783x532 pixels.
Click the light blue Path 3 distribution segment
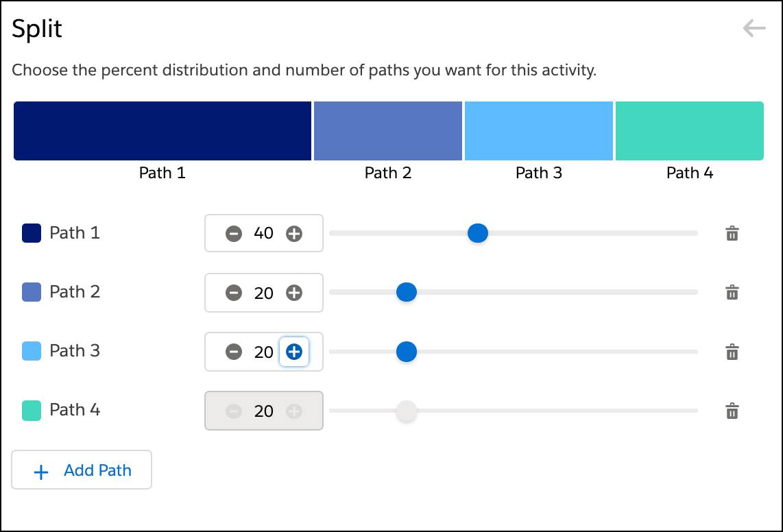(x=539, y=131)
